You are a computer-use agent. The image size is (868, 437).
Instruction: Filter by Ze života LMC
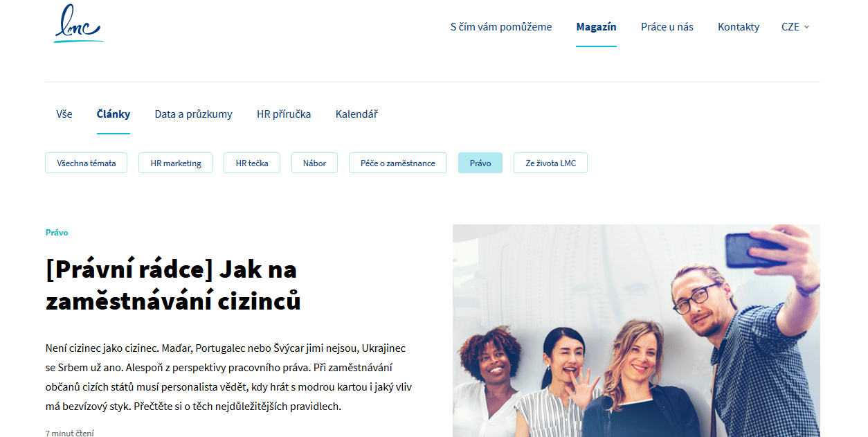coord(550,163)
